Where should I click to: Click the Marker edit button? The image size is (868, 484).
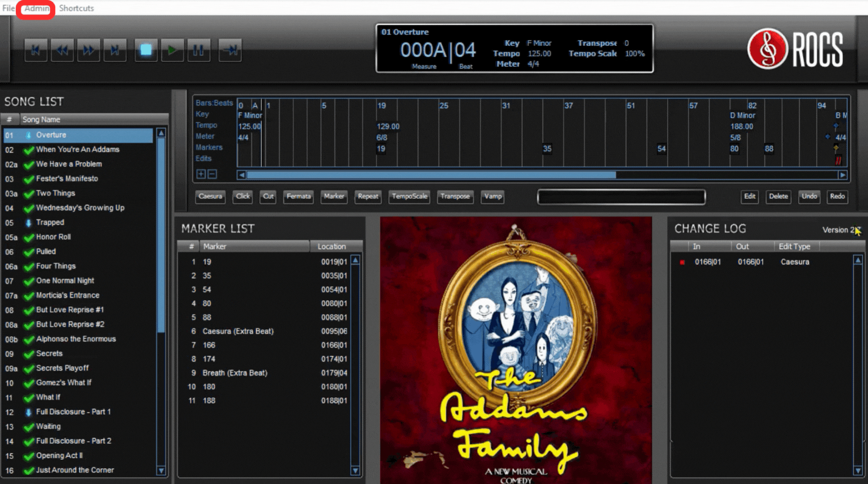tap(334, 196)
